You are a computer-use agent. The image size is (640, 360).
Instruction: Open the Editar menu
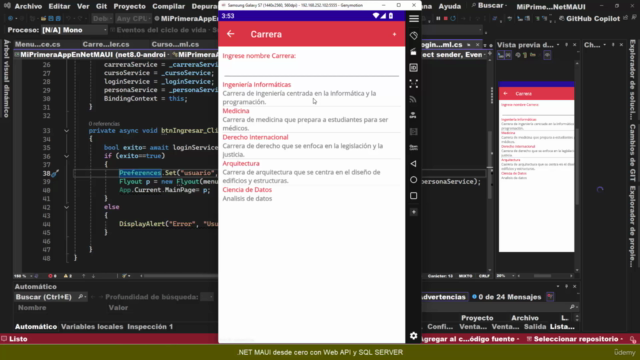coord(59,7)
